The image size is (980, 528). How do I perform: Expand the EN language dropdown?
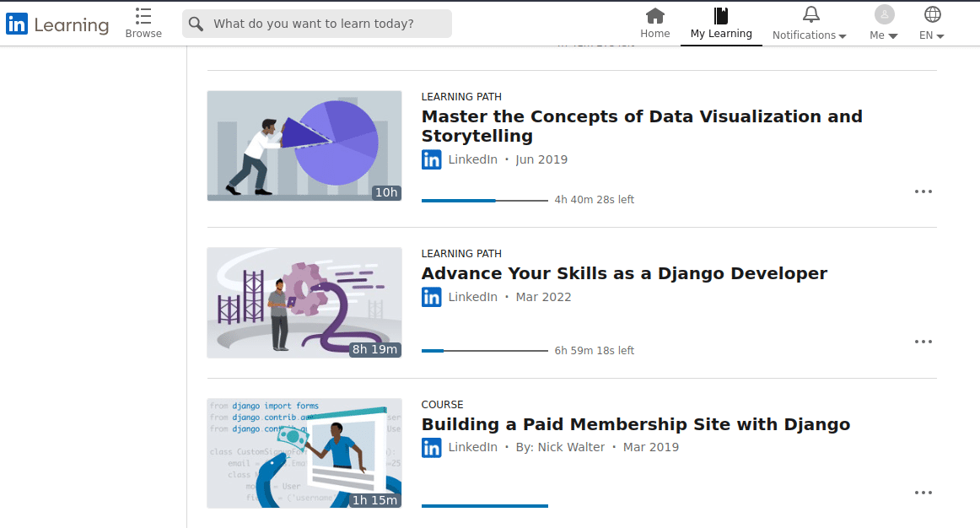[x=940, y=35]
